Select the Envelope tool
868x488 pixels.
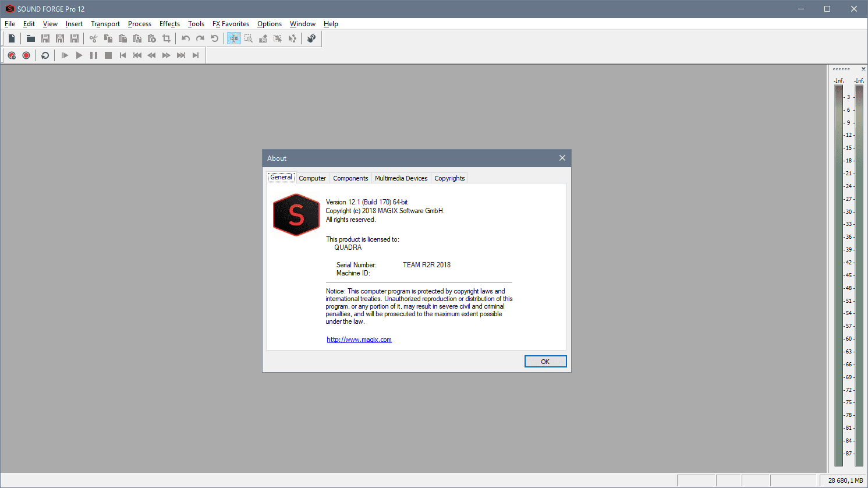pyautogui.click(x=292, y=38)
